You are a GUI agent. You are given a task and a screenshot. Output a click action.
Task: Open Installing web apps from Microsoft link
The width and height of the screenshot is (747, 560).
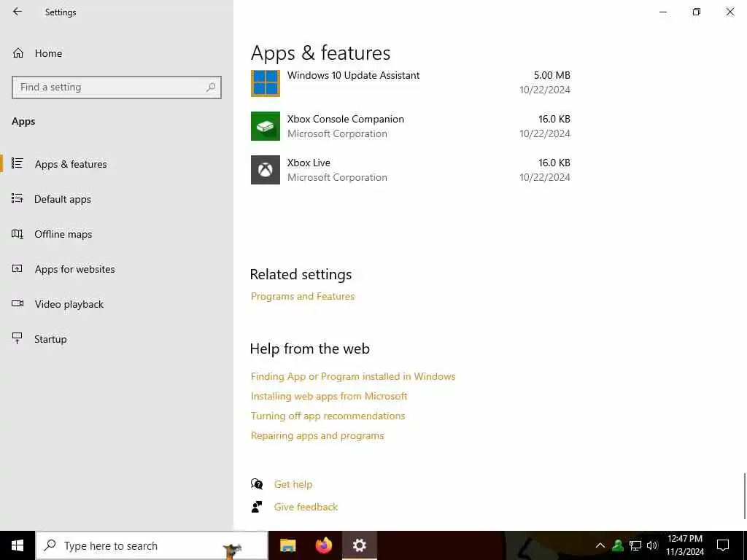[x=329, y=396]
